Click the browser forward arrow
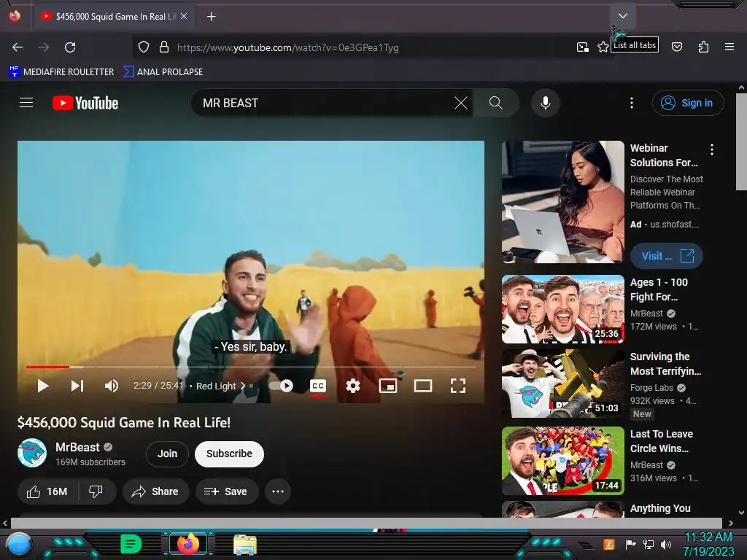Viewport: 747px width, 560px height. (x=44, y=47)
